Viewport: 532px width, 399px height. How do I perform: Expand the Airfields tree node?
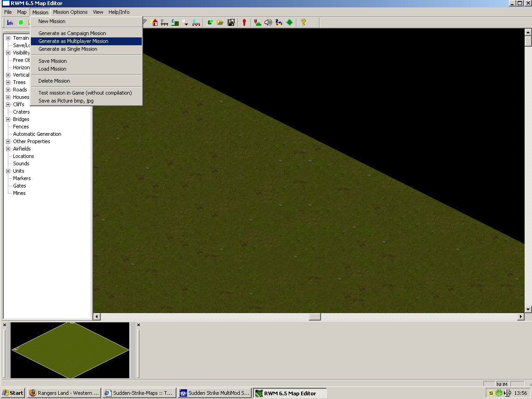point(8,149)
